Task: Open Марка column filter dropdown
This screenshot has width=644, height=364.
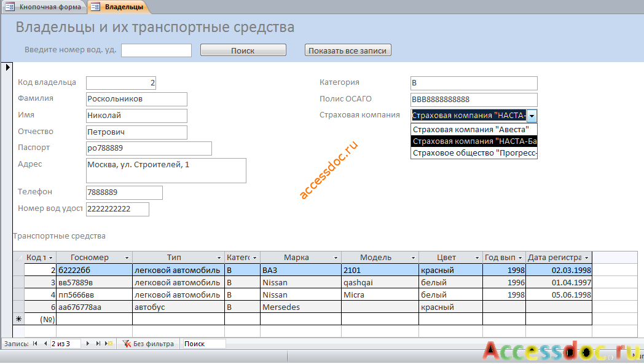Action: coord(336,258)
